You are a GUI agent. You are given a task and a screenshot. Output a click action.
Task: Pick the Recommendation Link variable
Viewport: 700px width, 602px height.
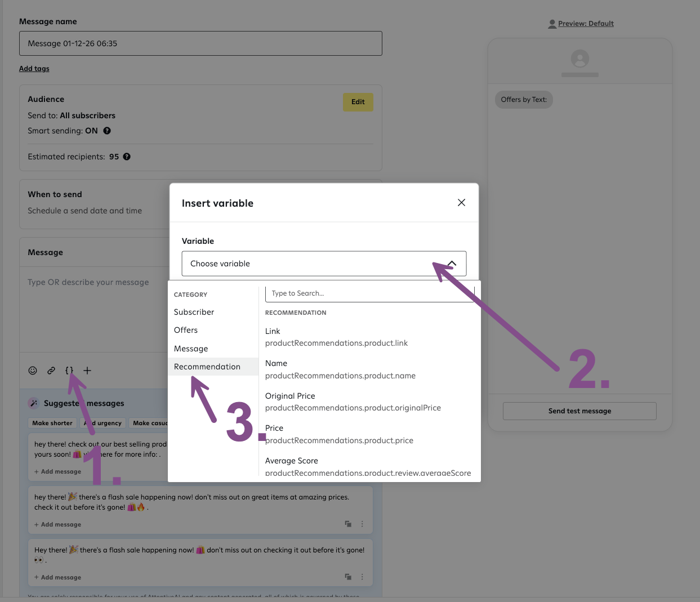tap(336, 337)
